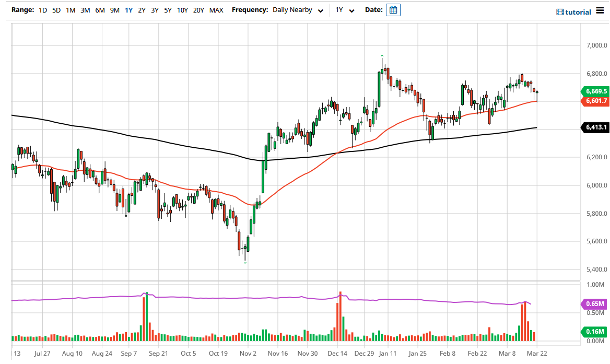Image resolution: width=610 pixels, height=364 pixels.
Task: Click the Jan 11 date axis label
Action: 388,354
